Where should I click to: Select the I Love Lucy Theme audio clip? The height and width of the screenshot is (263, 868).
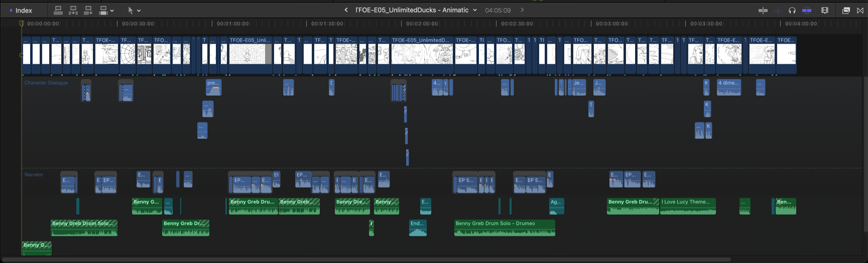click(x=688, y=206)
